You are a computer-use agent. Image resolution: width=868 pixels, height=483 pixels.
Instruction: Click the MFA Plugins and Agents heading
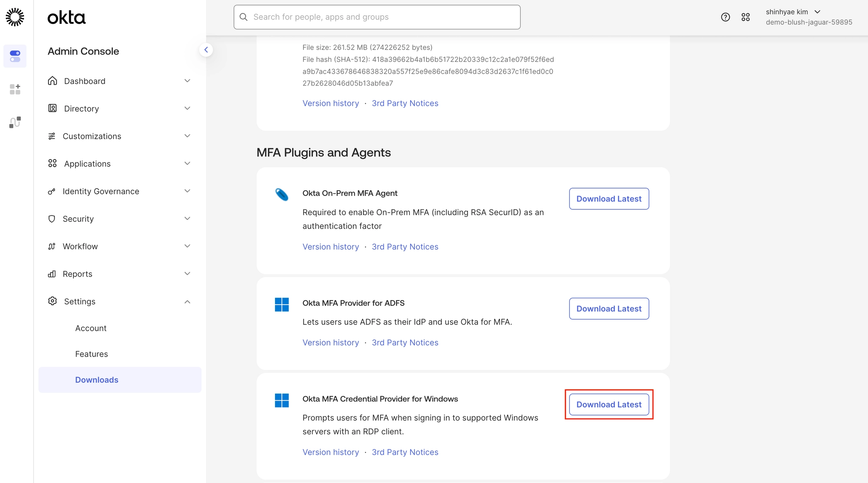324,153
